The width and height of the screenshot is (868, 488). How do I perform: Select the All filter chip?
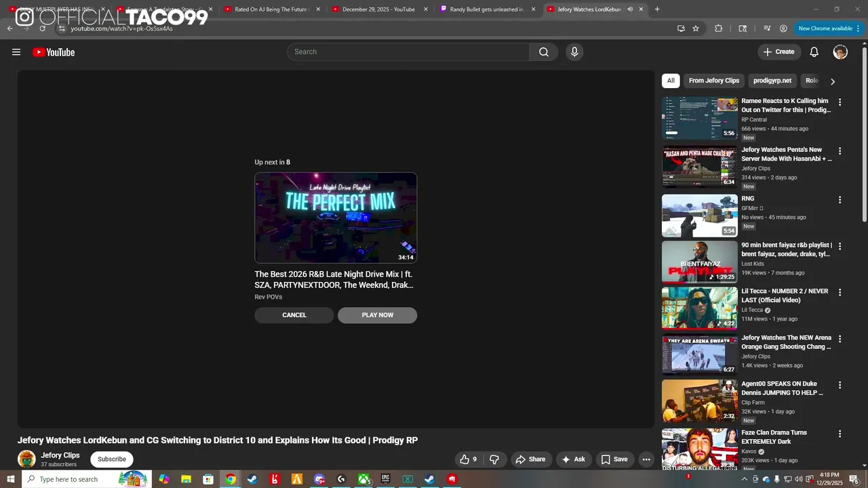(671, 81)
